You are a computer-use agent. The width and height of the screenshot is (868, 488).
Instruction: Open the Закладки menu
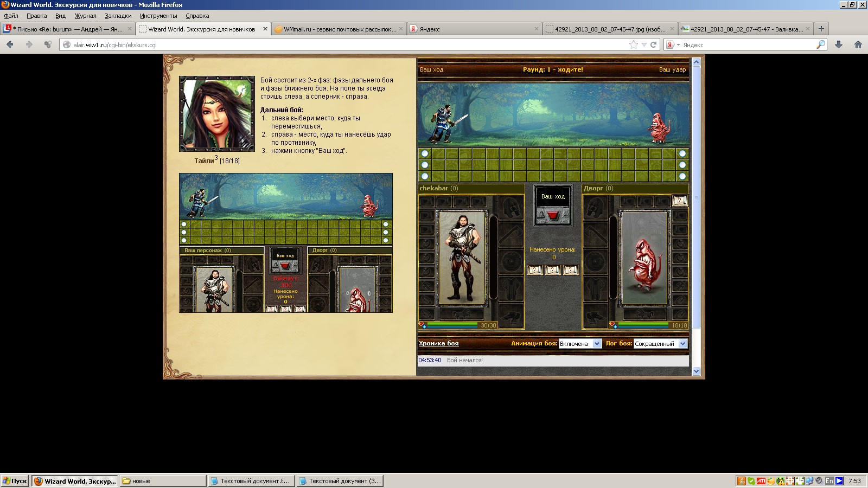118,16
